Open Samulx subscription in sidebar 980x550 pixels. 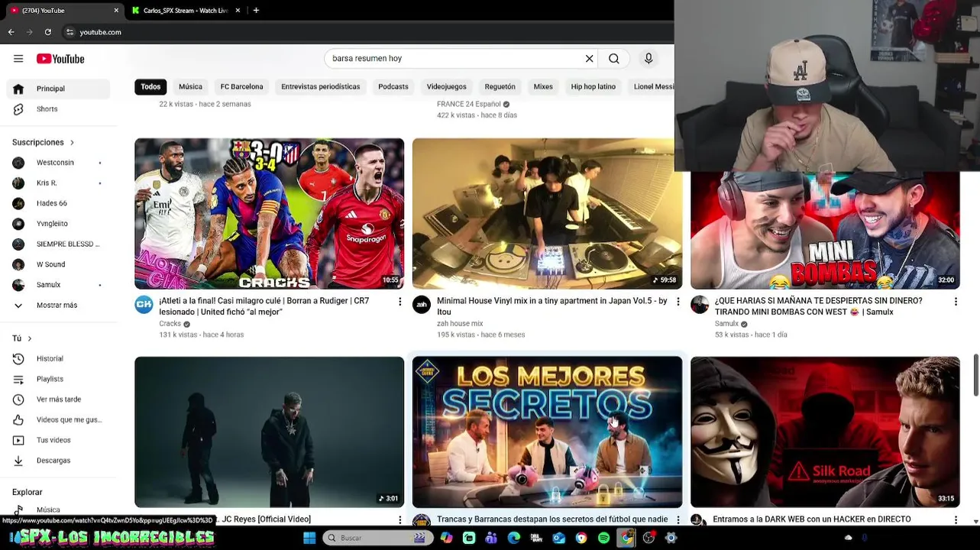[x=58, y=285]
